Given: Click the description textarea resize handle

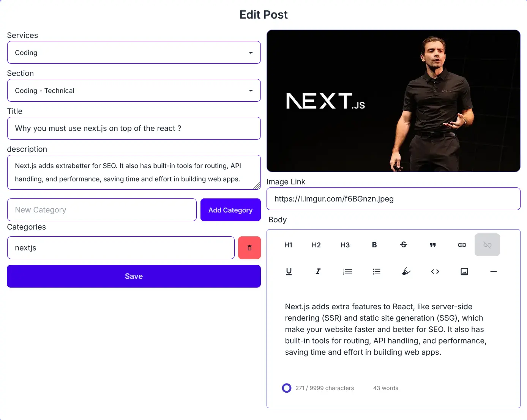Looking at the screenshot, I should point(257,186).
